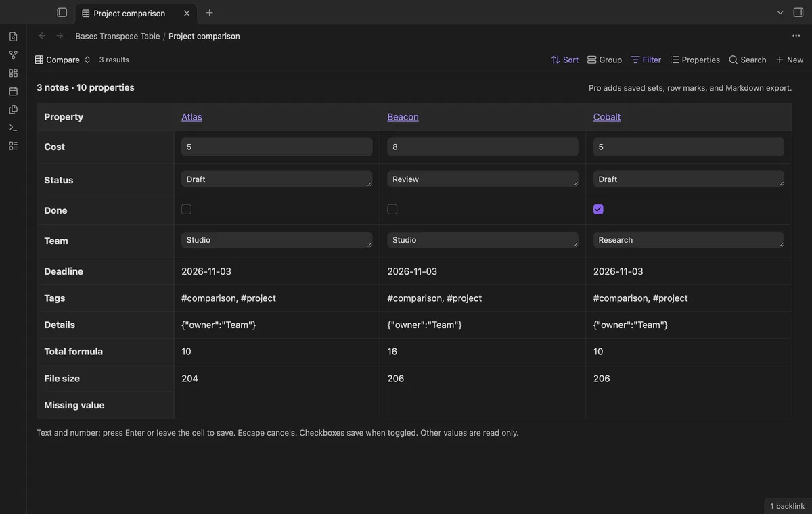The image size is (812, 514).
Task: Open the Compare view dropdown
Action: pos(62,60)
